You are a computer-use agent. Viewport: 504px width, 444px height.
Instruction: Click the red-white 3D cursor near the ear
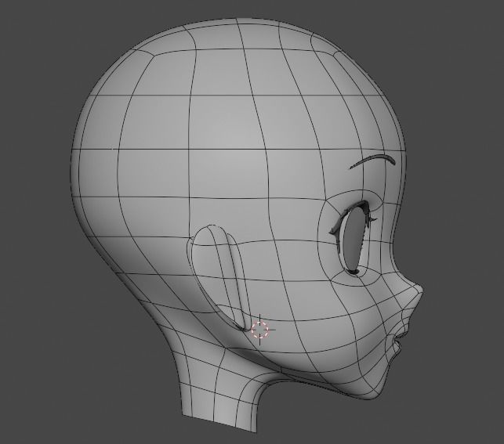coord(259,330)
